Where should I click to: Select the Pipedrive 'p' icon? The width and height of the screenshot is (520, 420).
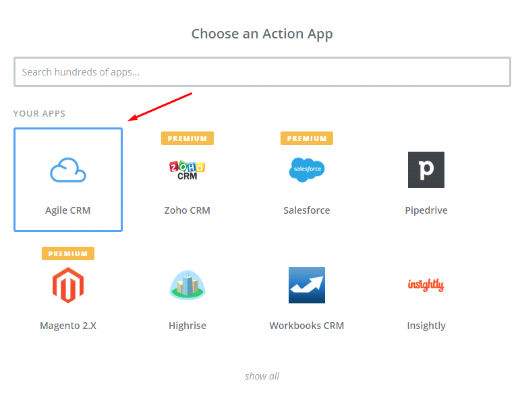426,170
